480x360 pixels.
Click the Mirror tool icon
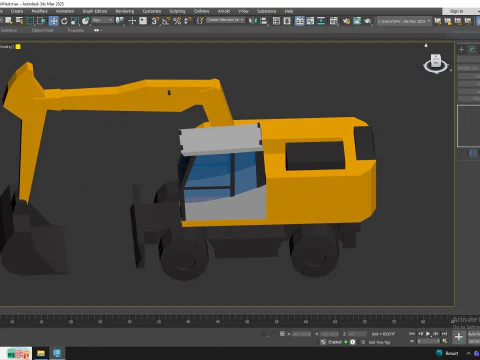click(253, 21)
